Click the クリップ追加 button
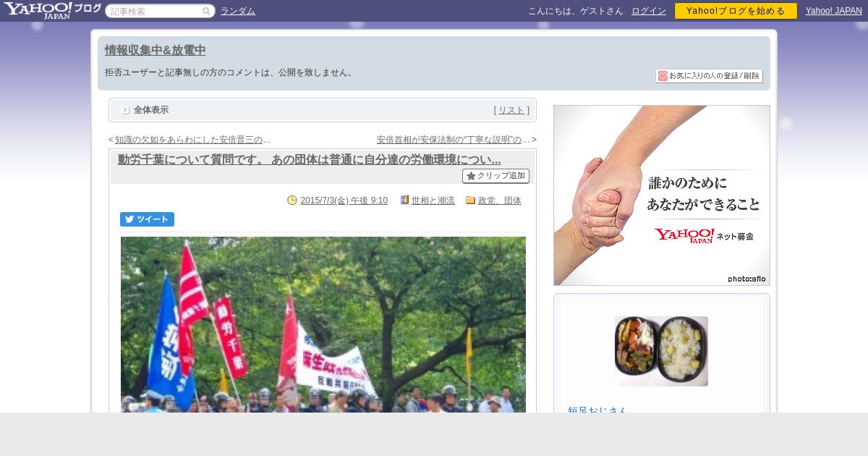The height and width of the screenshot is (456, 868). (495, 176)
